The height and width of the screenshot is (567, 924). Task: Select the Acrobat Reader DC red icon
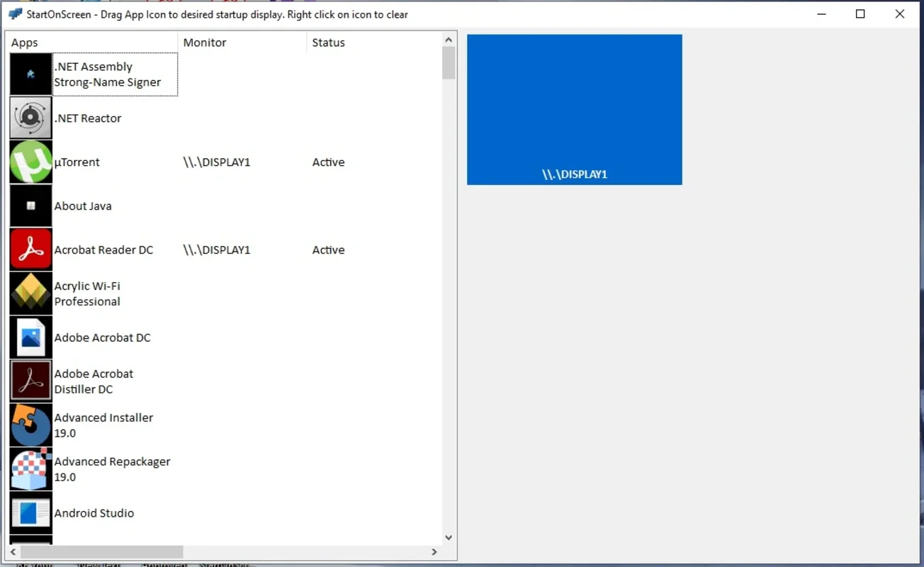[x=31, y=250]
